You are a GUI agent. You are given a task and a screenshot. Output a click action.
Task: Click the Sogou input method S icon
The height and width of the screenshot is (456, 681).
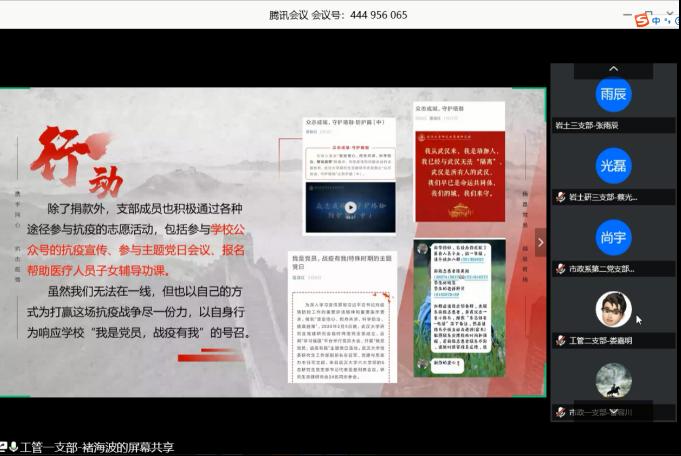point(641,18)
